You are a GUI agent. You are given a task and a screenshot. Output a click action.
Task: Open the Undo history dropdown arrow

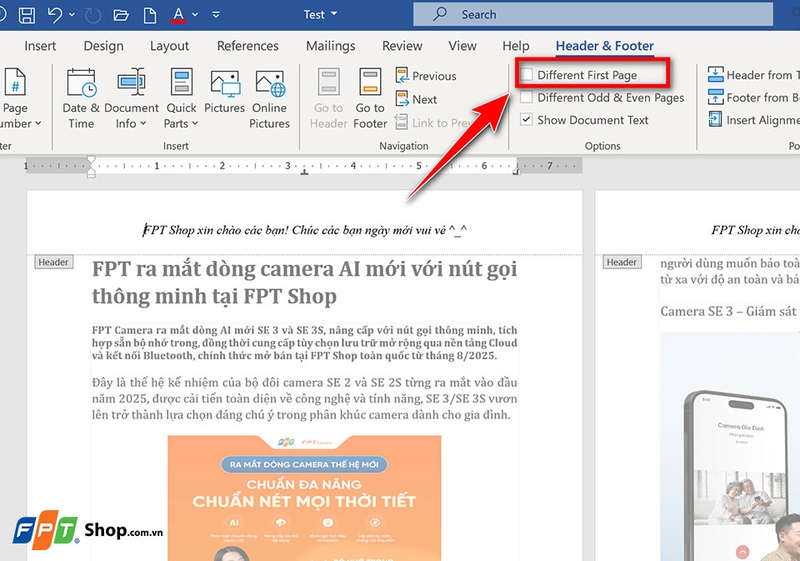point(72,15)
